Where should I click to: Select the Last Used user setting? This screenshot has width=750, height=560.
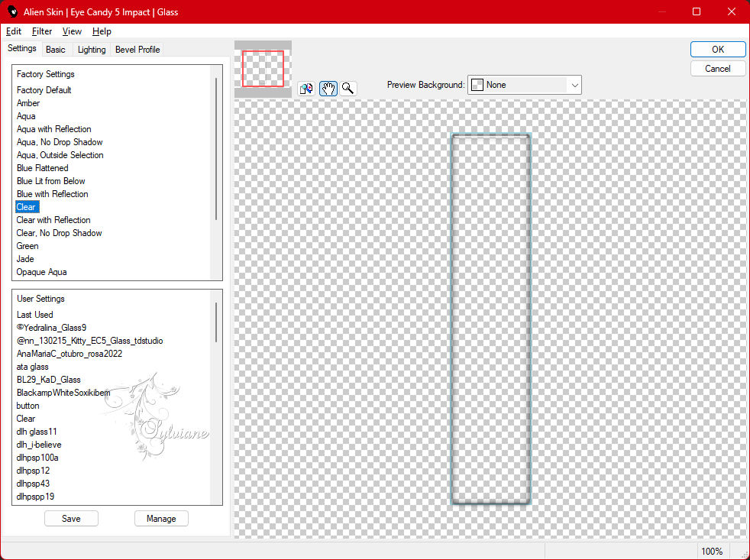tap(35, 315)
